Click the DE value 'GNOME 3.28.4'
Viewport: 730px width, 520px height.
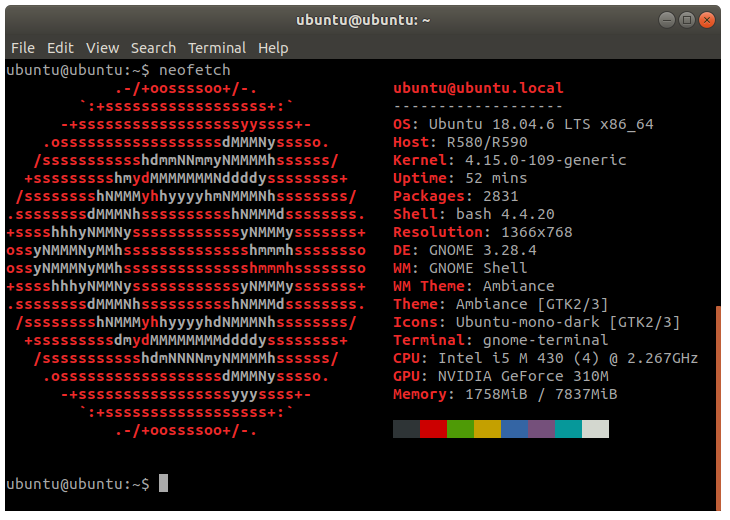tap(483, 250)
